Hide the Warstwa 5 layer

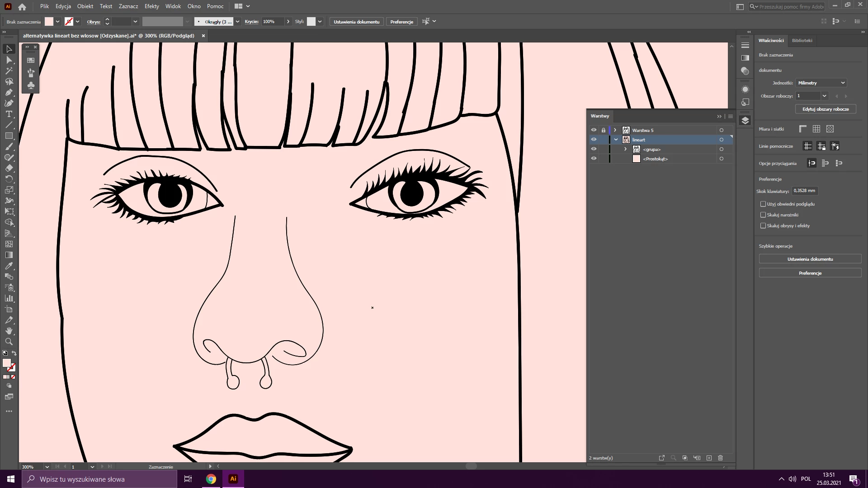(594, 130)
